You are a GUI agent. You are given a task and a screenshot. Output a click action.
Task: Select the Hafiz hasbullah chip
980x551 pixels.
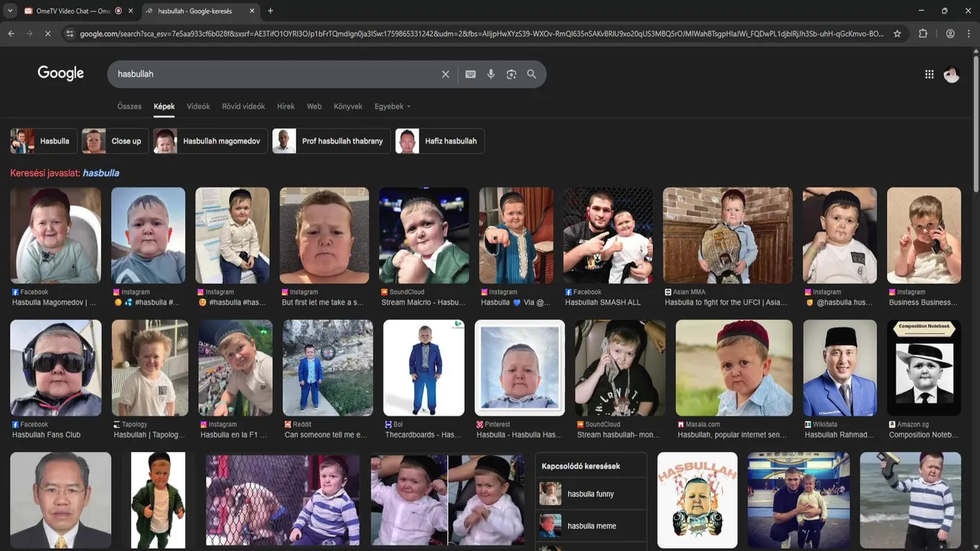pos(439,141)
